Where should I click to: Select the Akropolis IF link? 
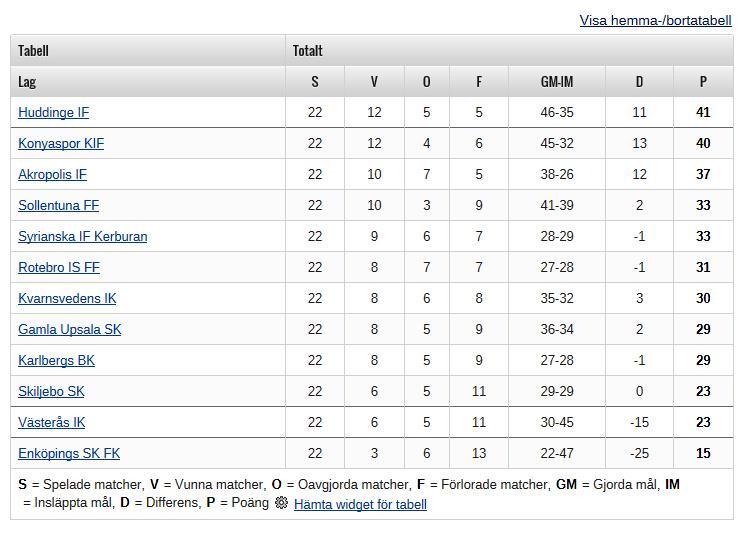click(52, 175)
